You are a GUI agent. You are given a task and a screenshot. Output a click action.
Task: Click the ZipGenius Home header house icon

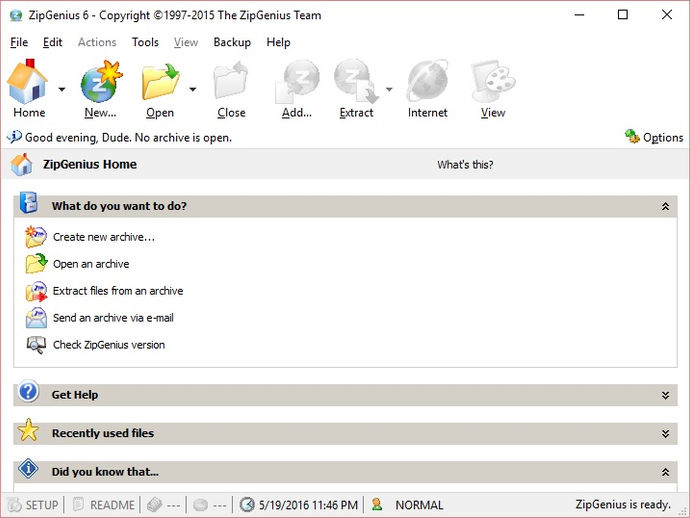[x=22, y=165]
